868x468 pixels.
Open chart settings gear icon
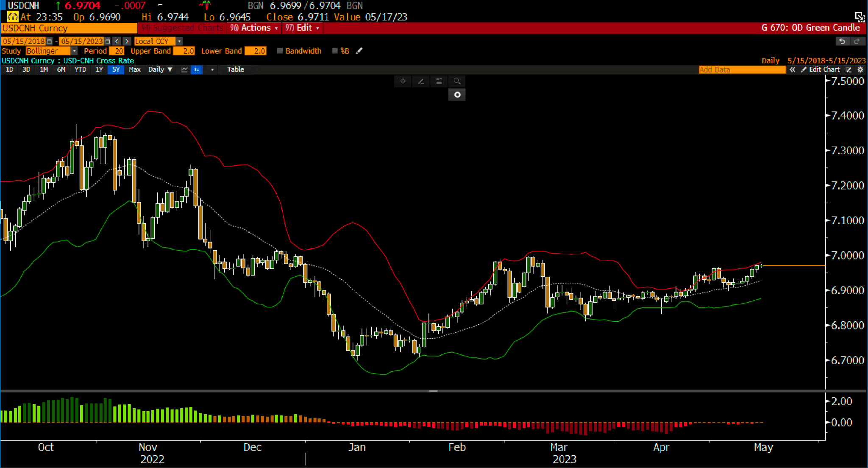click(x=860, y=70)
